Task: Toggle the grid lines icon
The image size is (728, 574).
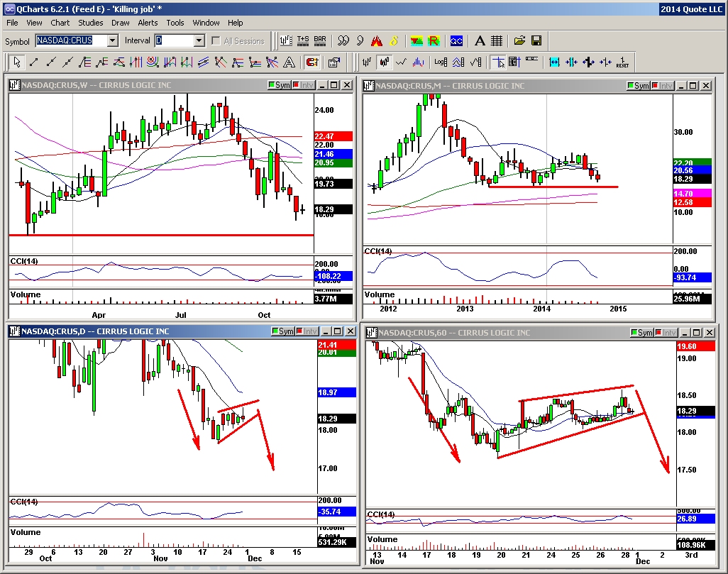Action: tap(496, 41)
